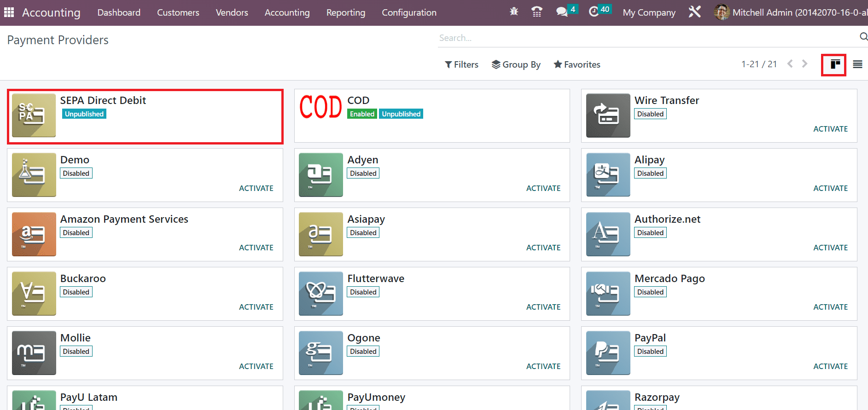
Task: Click the SEPA Direct Debit logo
Action: pyautogui.click(x=34, y=115)
